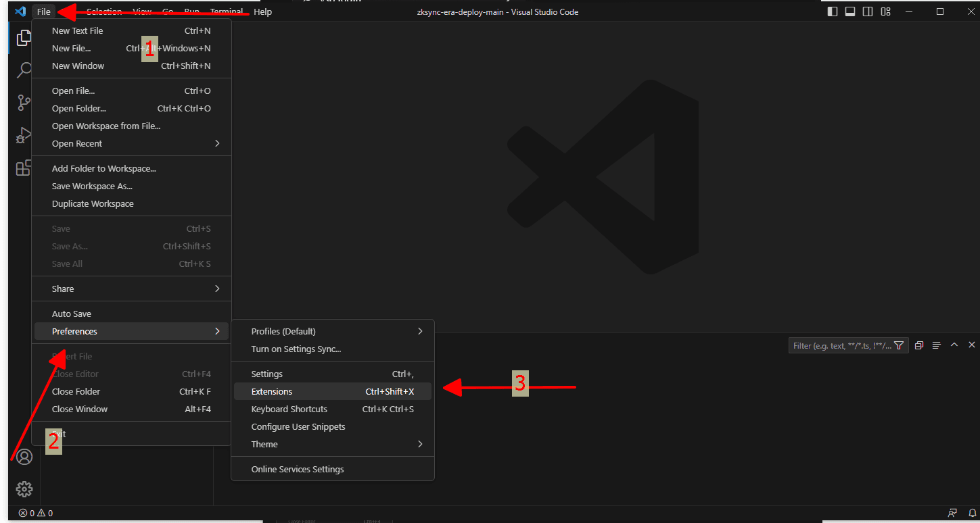Open Settings from Preferences submenu
Screen dimensions: 980x523
point(333,374)
